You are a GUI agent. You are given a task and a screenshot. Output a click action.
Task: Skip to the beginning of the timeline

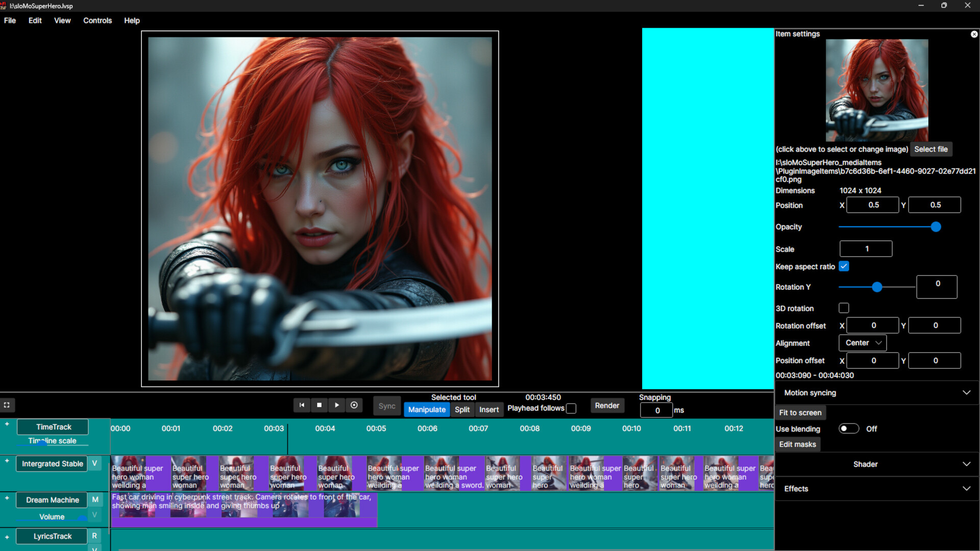302,405
